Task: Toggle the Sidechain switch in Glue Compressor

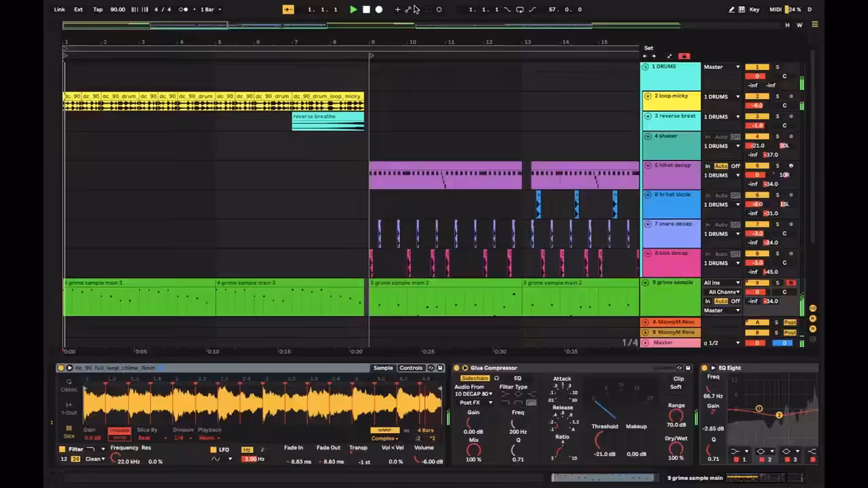Action: [x=475, y=378]
